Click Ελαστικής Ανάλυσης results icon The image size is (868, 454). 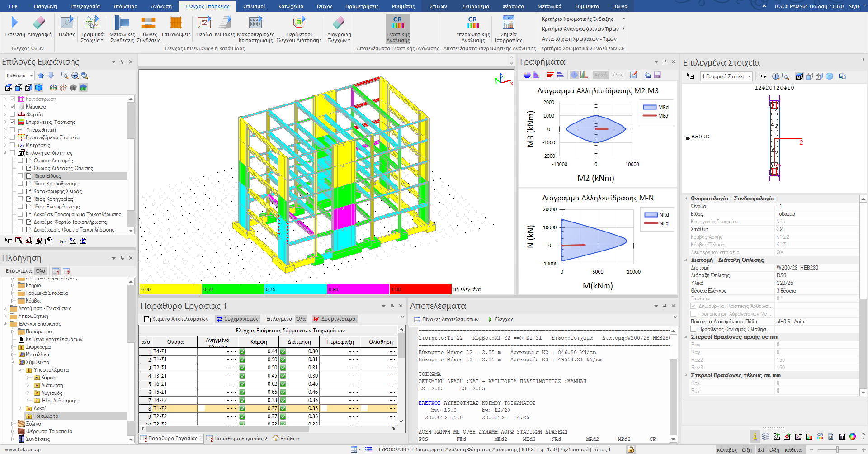point(398,24)
